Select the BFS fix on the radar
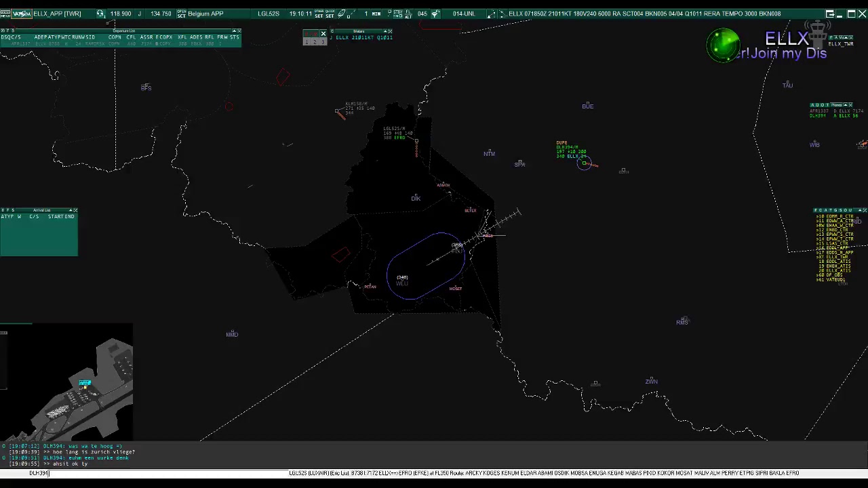The height and width of the screenshot is (488, 868). [146, 87]
